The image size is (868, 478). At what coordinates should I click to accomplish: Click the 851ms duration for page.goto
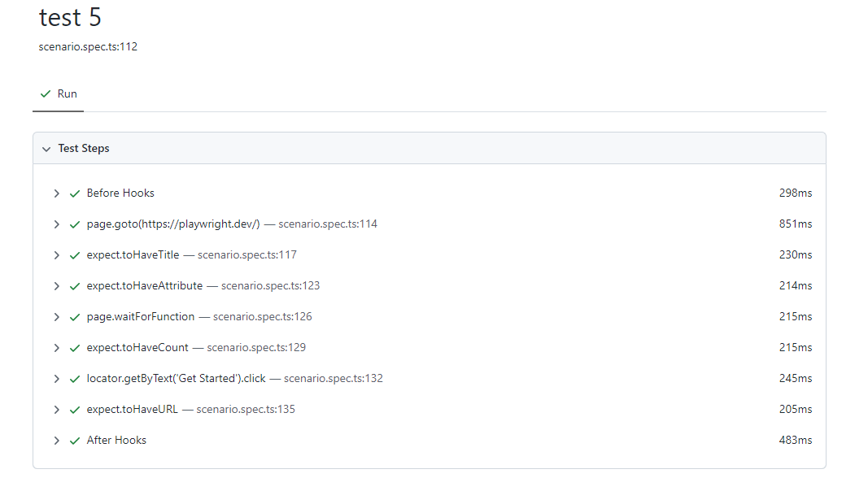tap(796, 224)
